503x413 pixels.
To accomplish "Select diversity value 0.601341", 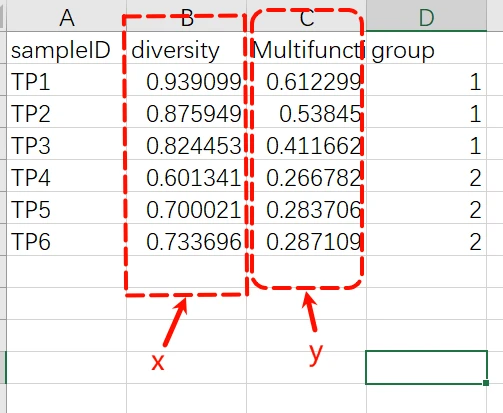I will [x=186, y=176].
